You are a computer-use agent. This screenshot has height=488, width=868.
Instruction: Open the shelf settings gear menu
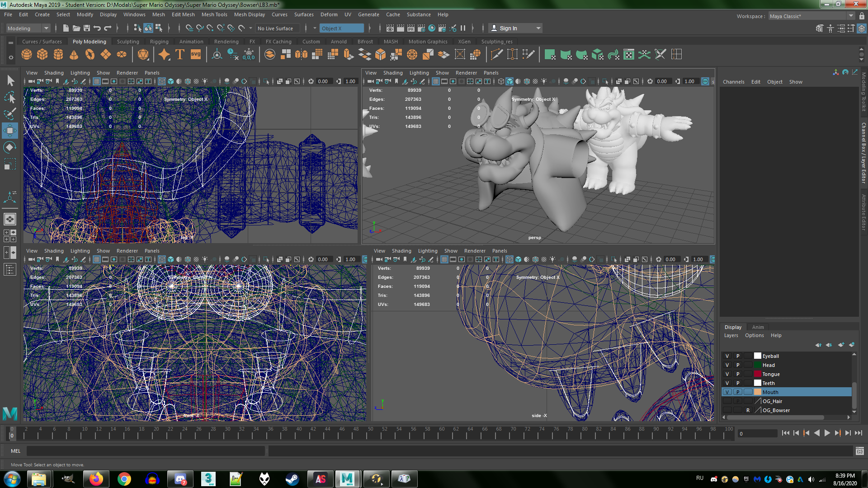11,57
